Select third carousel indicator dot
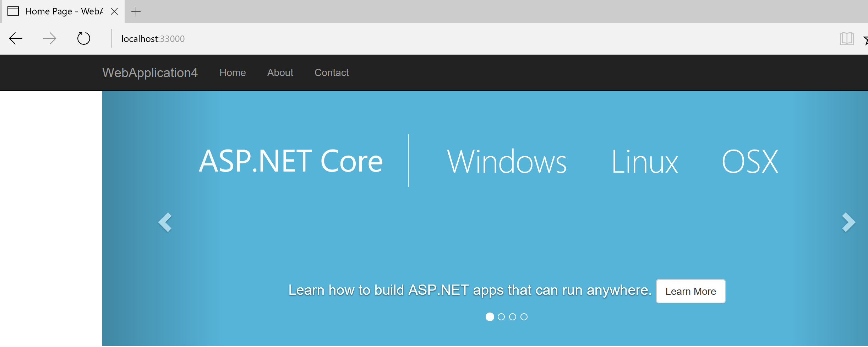This screenshot has width=868, height=347. tap(513, 317)
